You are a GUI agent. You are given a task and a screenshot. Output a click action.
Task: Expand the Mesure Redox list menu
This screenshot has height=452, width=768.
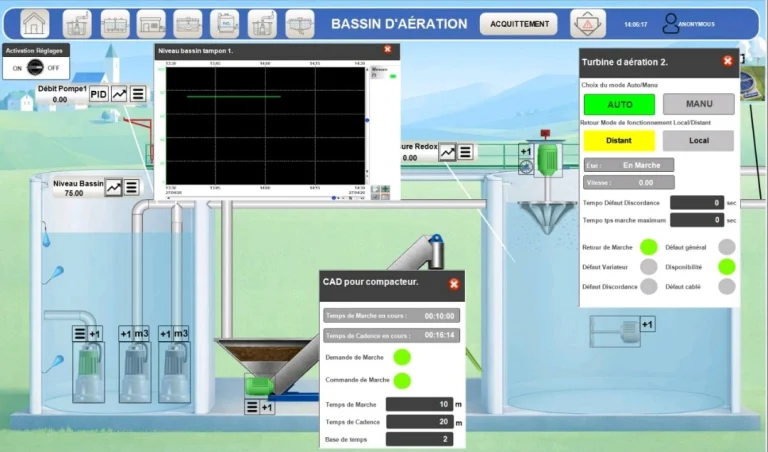point(465,152)
